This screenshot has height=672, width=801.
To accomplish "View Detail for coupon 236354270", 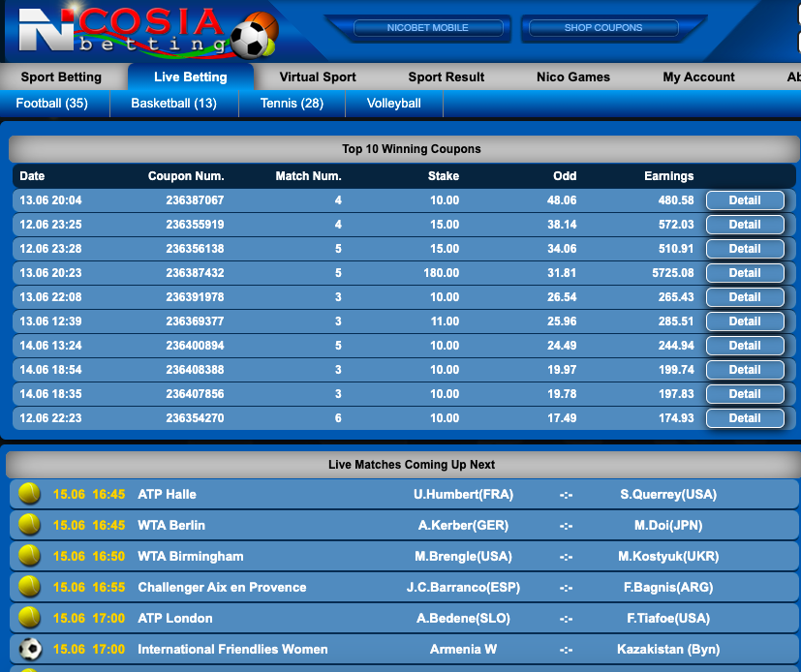I will point(745,417).
